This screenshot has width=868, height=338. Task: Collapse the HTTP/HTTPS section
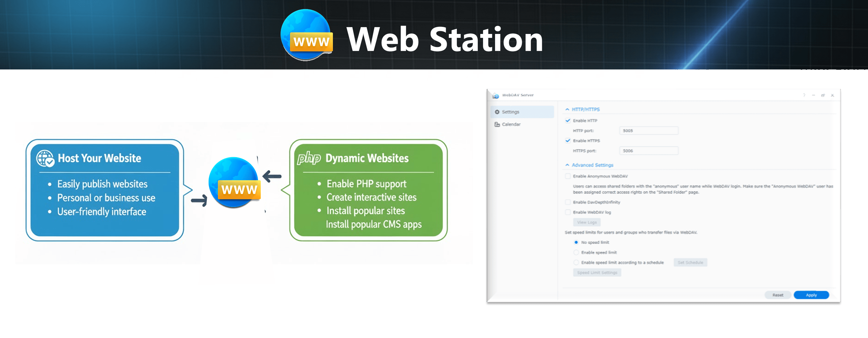[567, 109]
